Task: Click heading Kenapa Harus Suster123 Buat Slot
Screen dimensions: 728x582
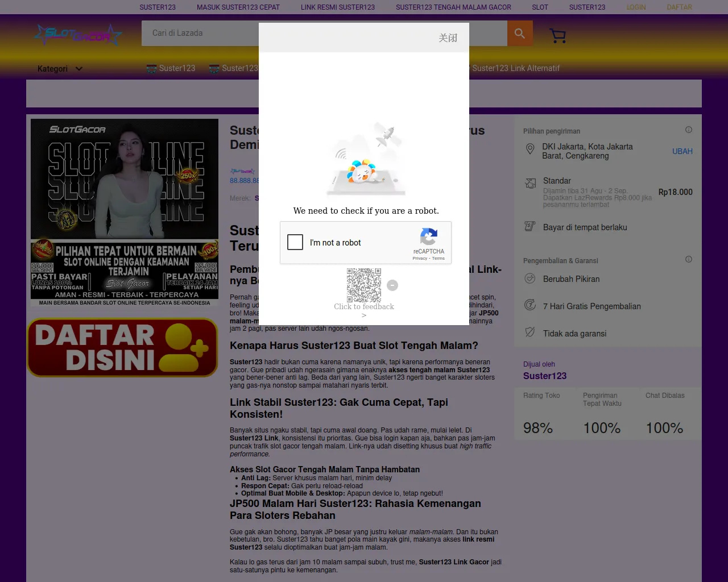Action: 354,346
